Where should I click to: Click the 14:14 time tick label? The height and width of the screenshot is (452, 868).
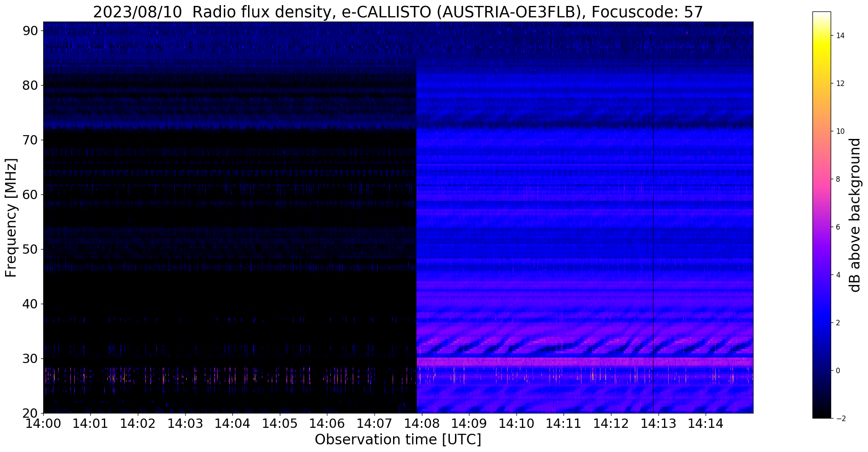coord(706,423)
